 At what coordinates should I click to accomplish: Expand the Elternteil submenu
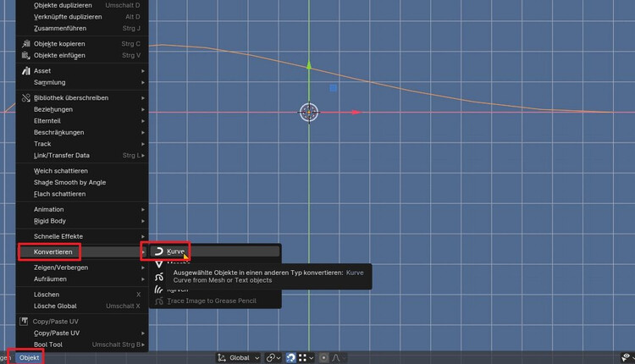pyautogui.click(x=82, y=121)
